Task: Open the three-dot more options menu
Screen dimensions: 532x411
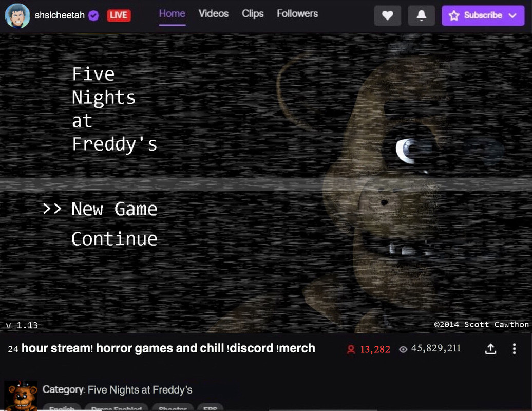Action: tap(515, 348)
